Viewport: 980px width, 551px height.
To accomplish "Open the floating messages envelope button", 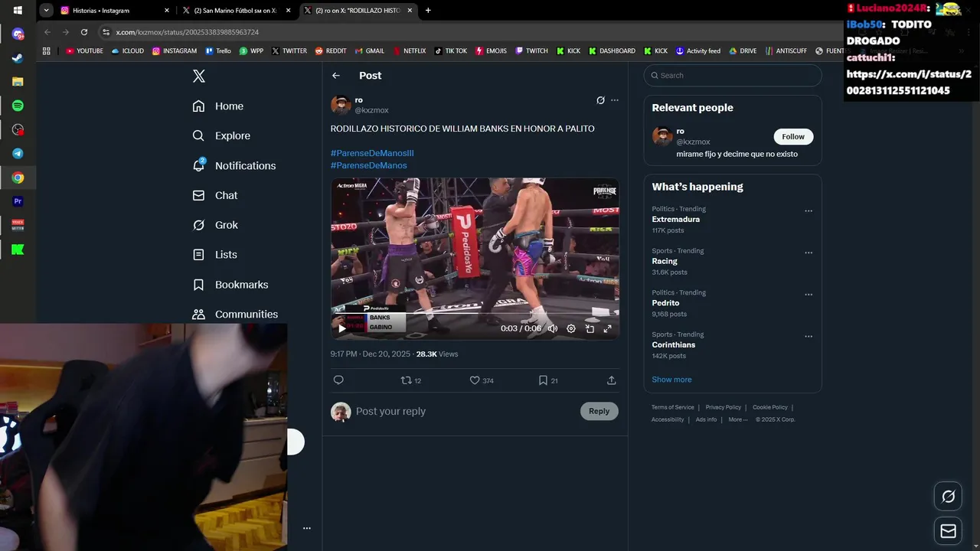I will (948, 531).
